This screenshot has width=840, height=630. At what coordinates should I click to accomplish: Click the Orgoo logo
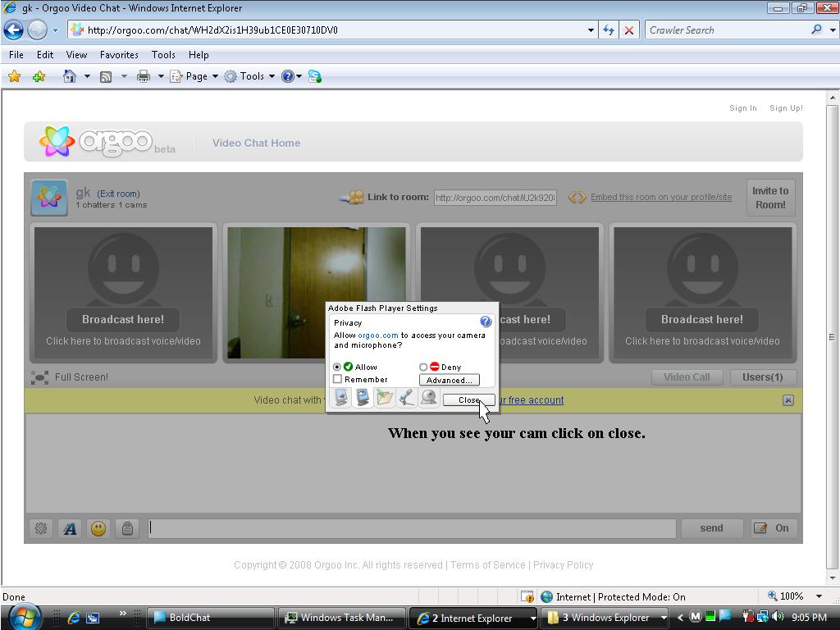coord(95,141)
